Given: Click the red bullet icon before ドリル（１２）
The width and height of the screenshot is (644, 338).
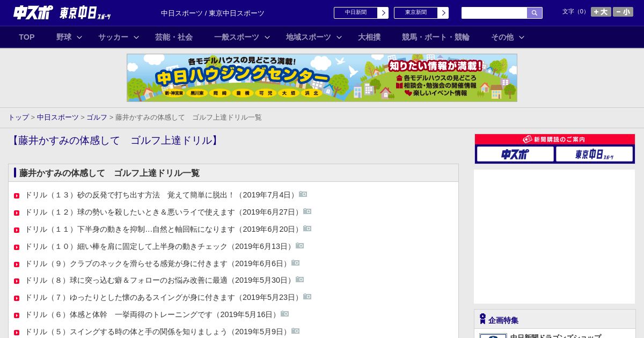Looking at the screenshot, I should (x=17, y=213).
